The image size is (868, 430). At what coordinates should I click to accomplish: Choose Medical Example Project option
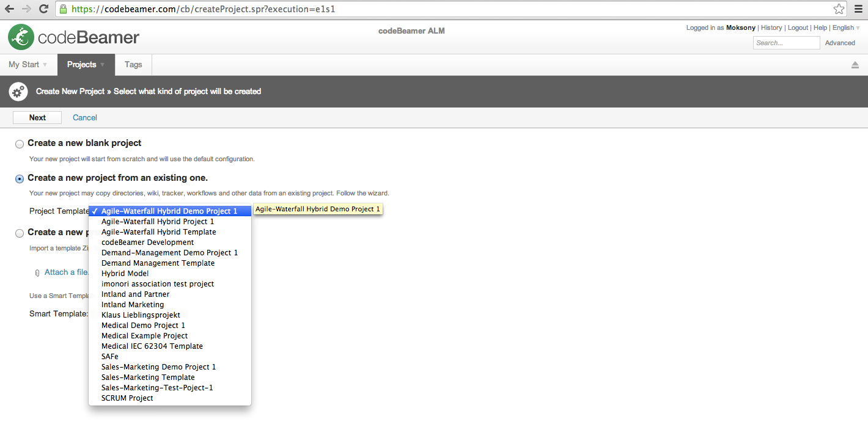(170, 336)
